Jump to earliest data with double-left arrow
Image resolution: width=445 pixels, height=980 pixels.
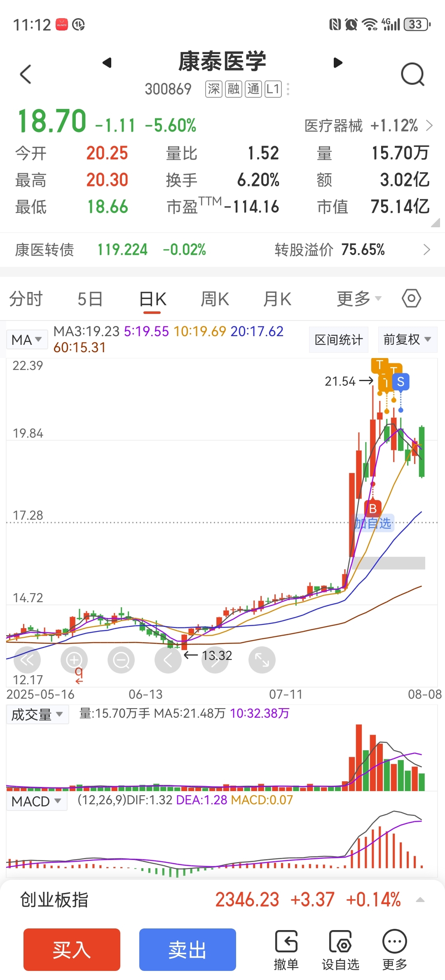27,660
